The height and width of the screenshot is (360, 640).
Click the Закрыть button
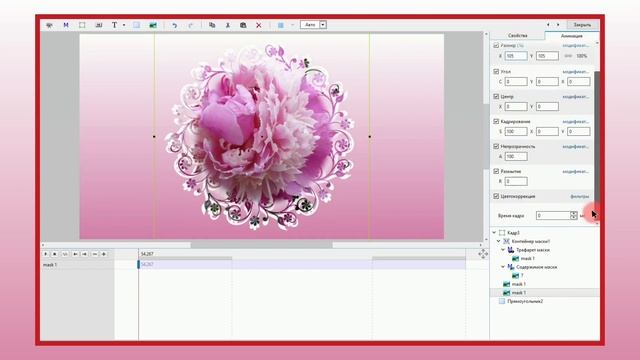[x=582, y=25]
